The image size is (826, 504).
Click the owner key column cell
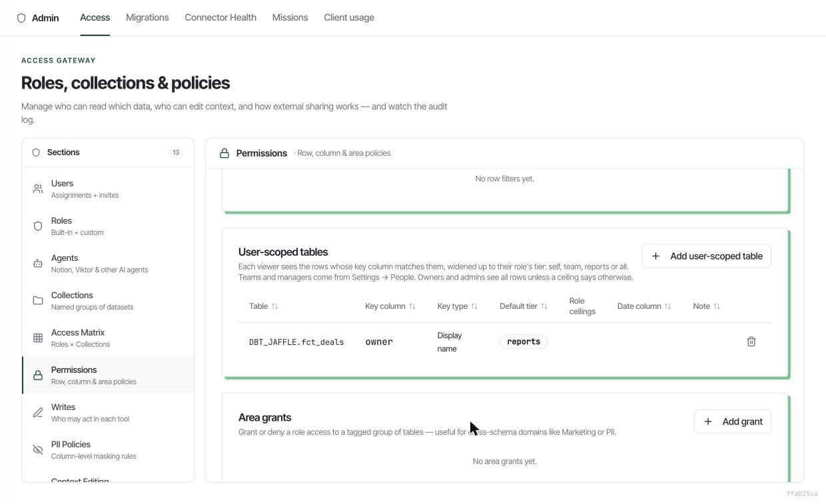point(379,342)
